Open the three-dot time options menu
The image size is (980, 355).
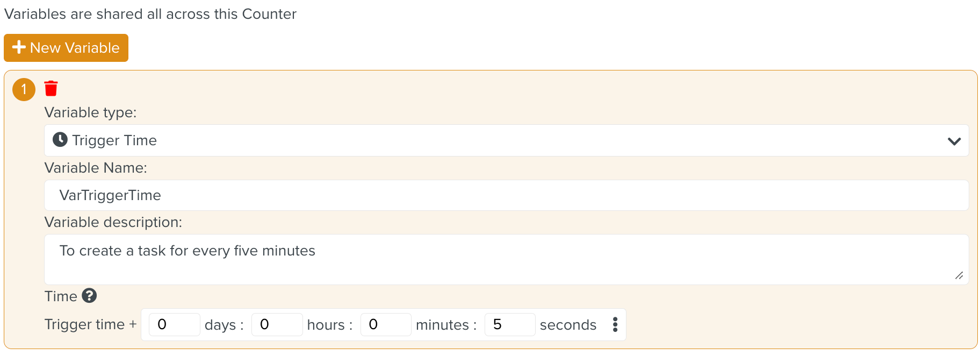coord(615,324)
